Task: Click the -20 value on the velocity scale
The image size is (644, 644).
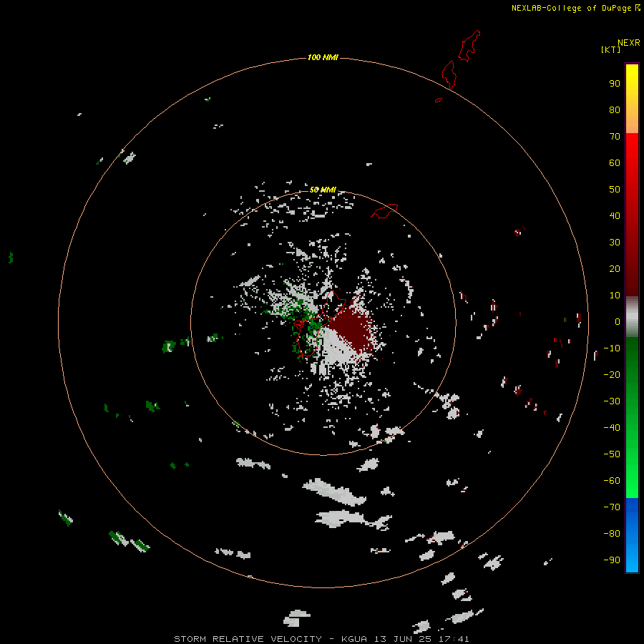Action: pyautogui.click(x=612, y=374)
